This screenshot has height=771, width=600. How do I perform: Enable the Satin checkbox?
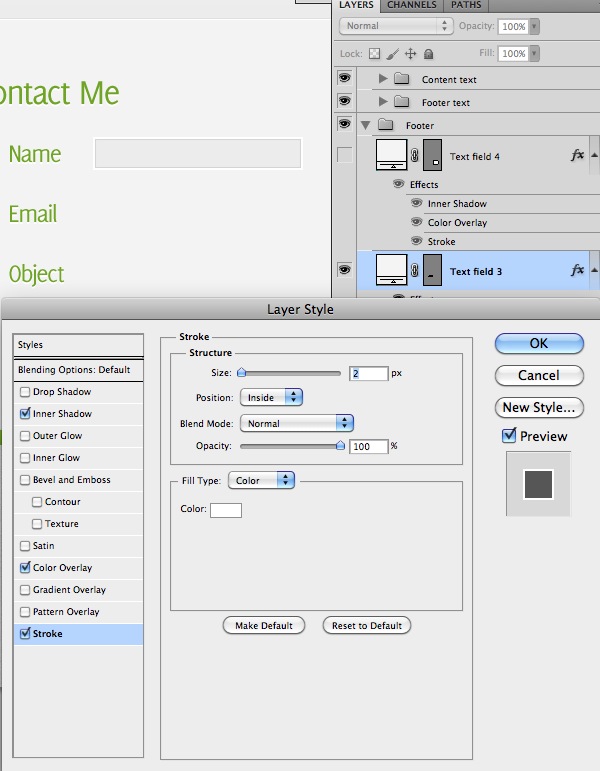pyautogui.click(x=25, y=546)
